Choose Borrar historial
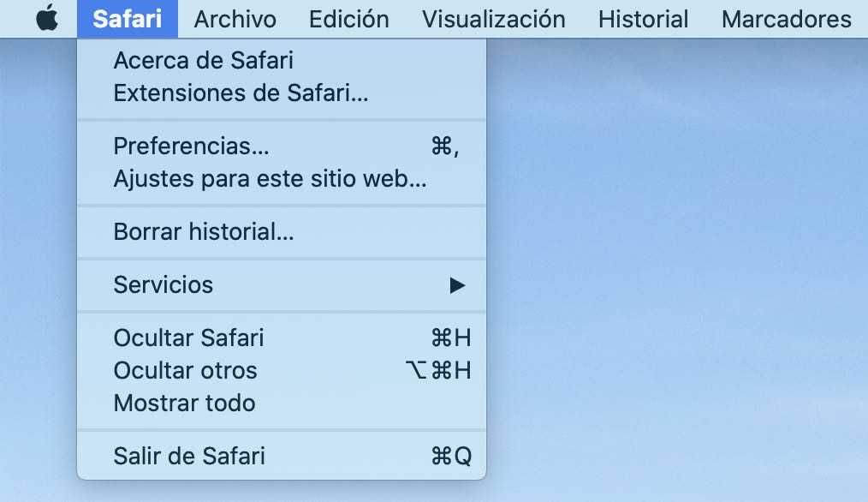868x502 pixels. click(204, 232)
